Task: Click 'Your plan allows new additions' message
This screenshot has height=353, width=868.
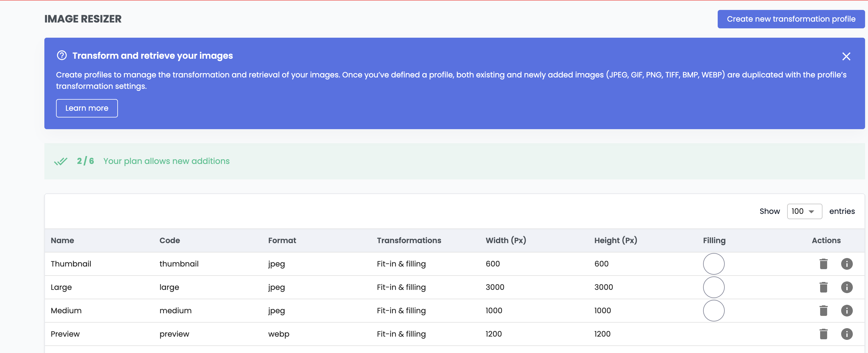Action: pos(166,161)
